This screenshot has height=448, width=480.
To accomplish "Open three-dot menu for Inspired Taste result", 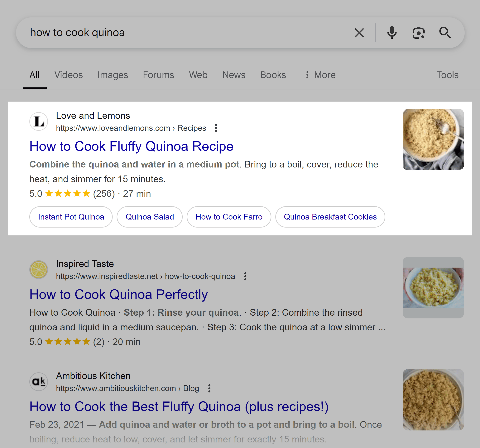I will pos(245,276).
